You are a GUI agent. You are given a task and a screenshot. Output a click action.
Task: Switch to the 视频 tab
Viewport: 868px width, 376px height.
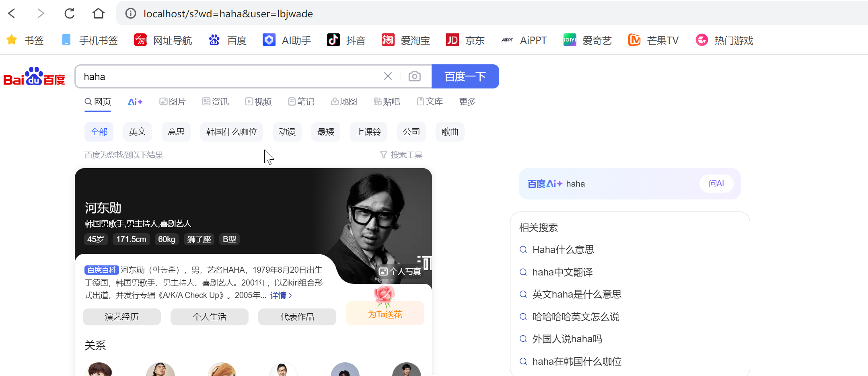259,102
